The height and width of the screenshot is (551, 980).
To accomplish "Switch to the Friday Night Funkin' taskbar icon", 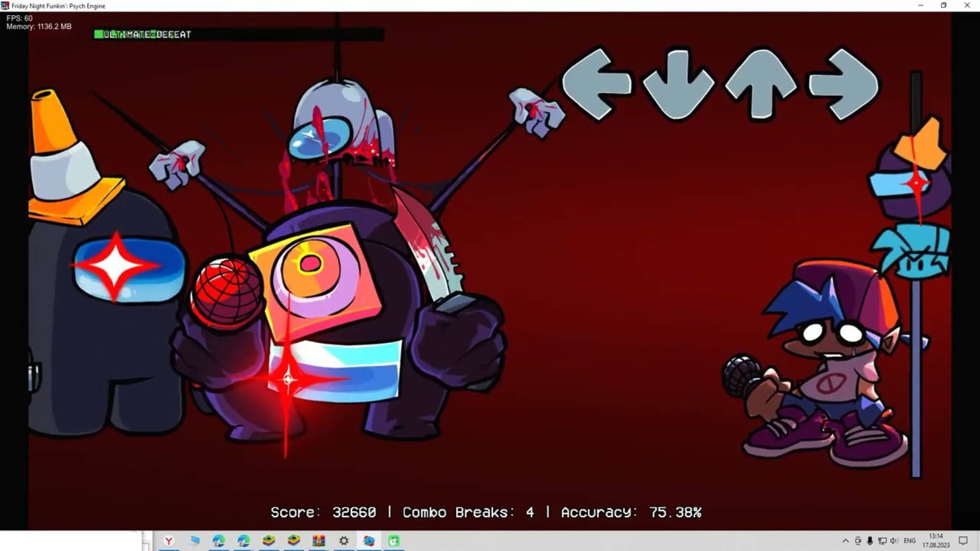I will 369,541.
